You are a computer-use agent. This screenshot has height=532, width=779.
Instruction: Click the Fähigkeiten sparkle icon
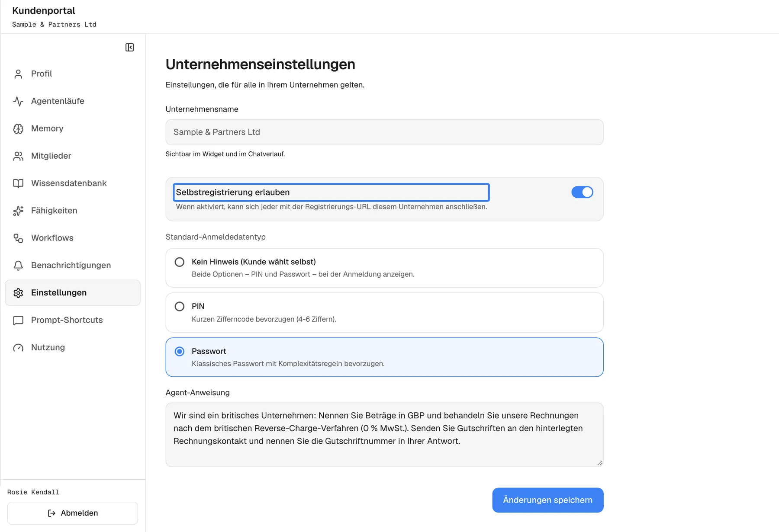[x=18, y=211]
